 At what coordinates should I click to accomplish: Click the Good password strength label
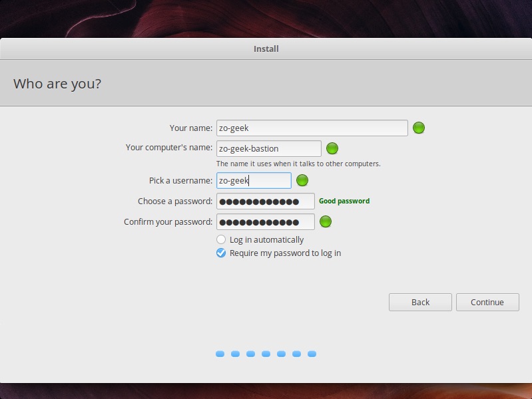coord(344,201)
